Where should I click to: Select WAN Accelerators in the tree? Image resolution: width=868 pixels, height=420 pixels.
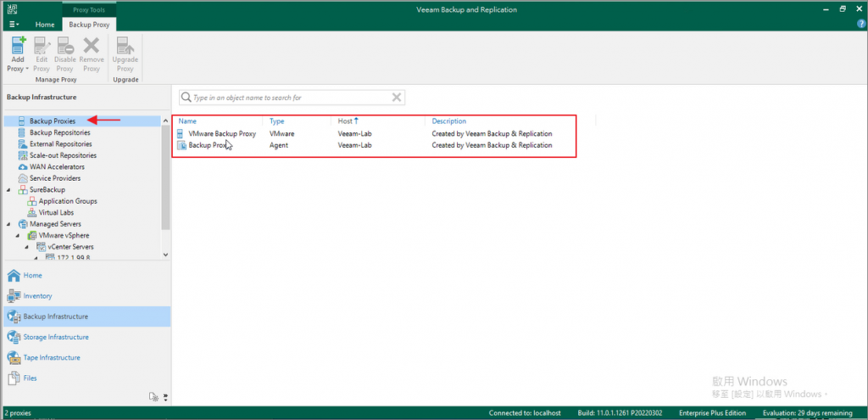(x=57, y=167)
